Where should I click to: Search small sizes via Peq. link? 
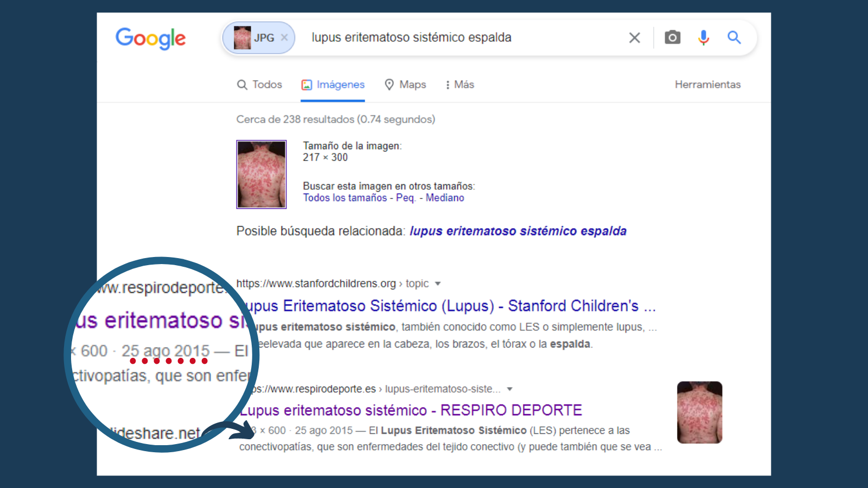[406, 198]
